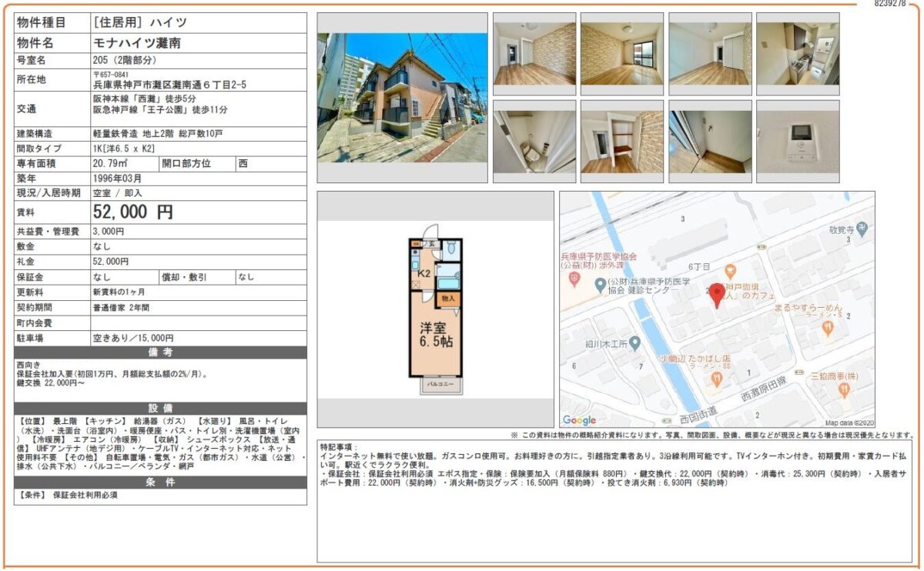Viewport: 924px width, 571px height.
Task: Click the 三協商事 restaurant marker icon
Action: (844, 389)
